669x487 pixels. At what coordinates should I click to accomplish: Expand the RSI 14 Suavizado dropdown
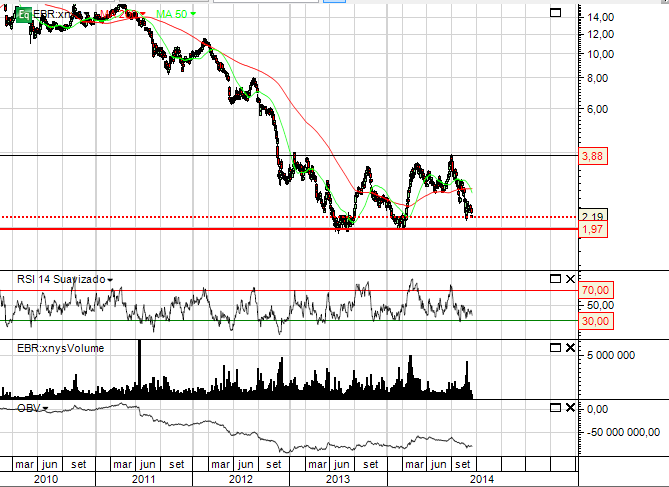pos(110,280)
